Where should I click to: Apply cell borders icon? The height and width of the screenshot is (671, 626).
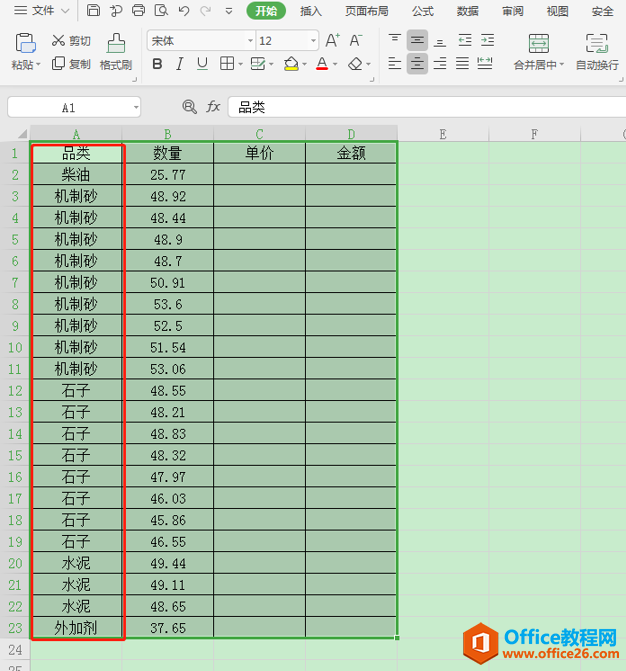tap(227, 64)
